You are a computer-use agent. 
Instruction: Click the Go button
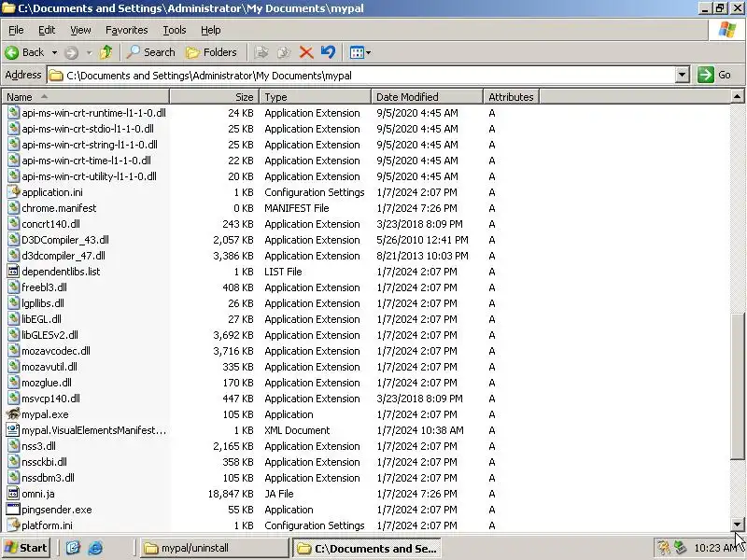(x=714, y=75)
